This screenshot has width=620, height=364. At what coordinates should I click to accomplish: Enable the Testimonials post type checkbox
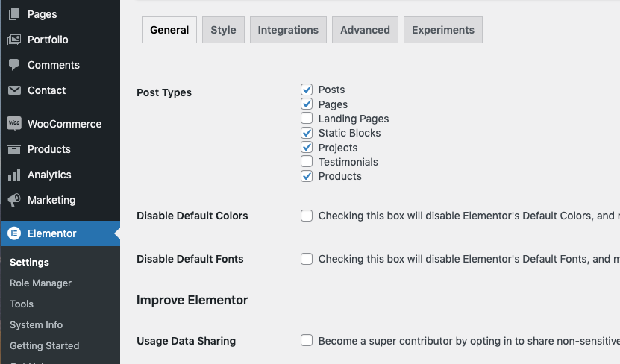pos(307,162)
